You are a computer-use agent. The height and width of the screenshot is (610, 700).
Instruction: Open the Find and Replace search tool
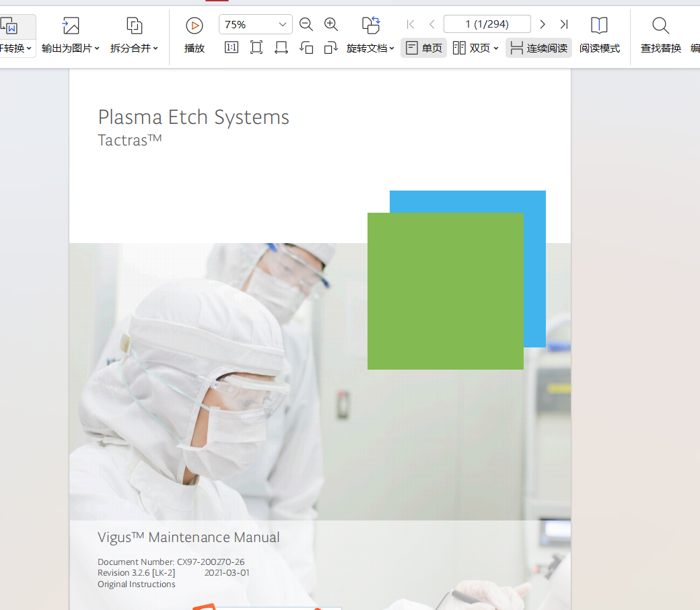click(x=661, y=35)
